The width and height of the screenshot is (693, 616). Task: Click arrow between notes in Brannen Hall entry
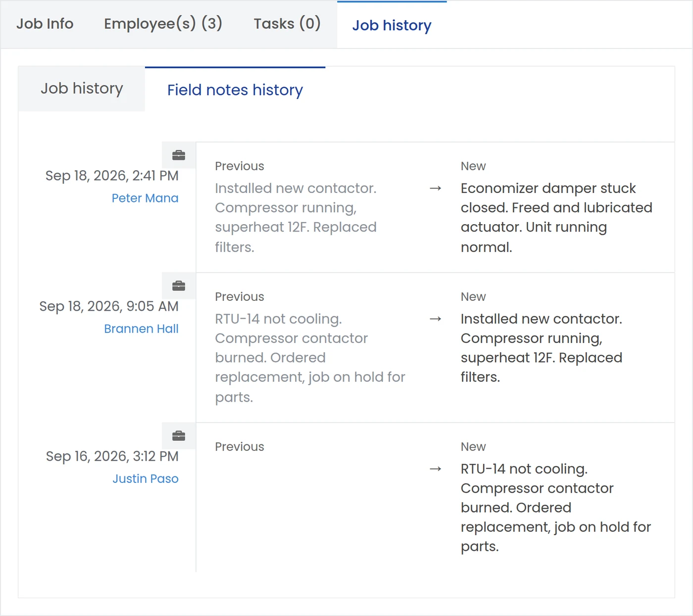(436, 319)
